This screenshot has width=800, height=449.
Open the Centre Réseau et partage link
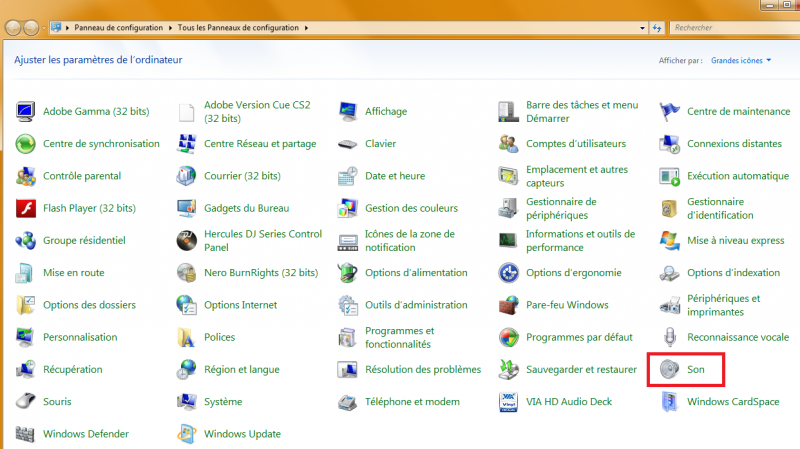click(259, 144)
